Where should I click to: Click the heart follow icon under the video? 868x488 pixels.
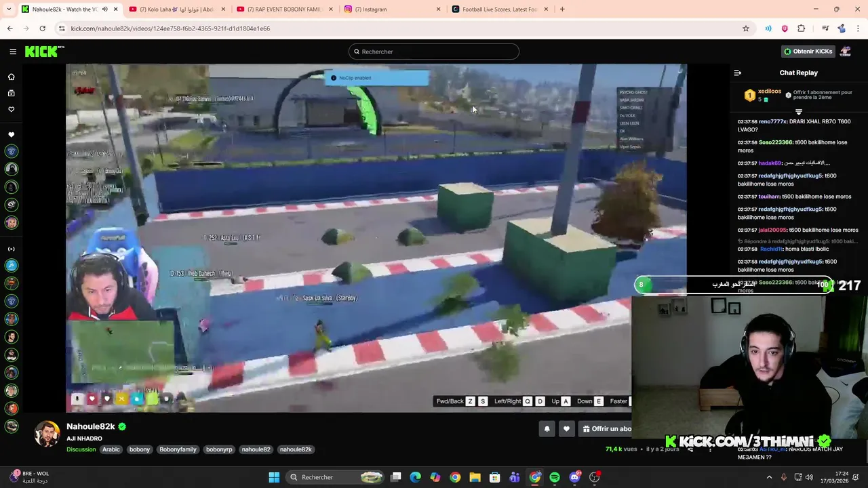coord(566,428)
